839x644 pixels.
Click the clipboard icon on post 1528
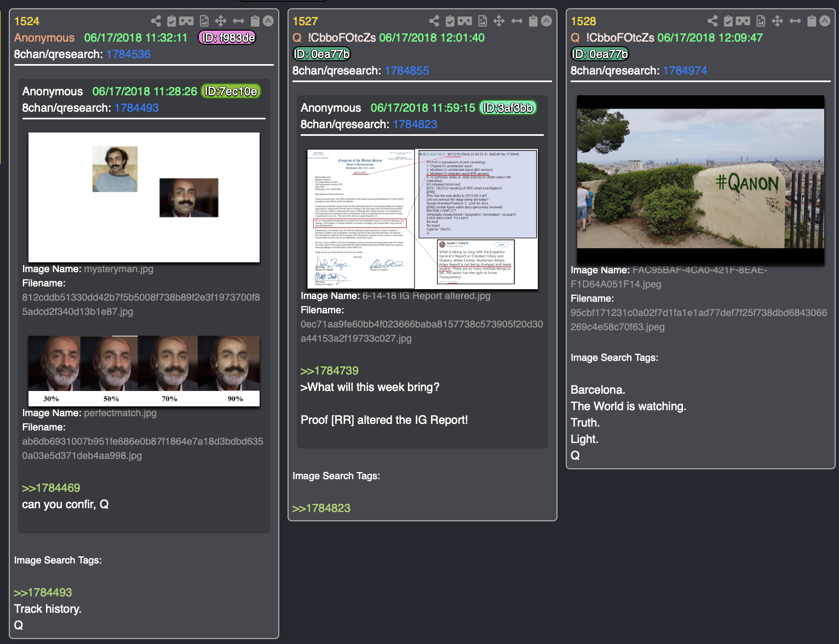click(x=812, y=21)
